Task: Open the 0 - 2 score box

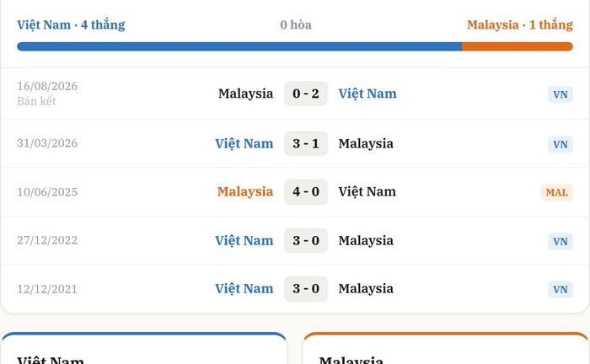Action: tap(306, 94)
